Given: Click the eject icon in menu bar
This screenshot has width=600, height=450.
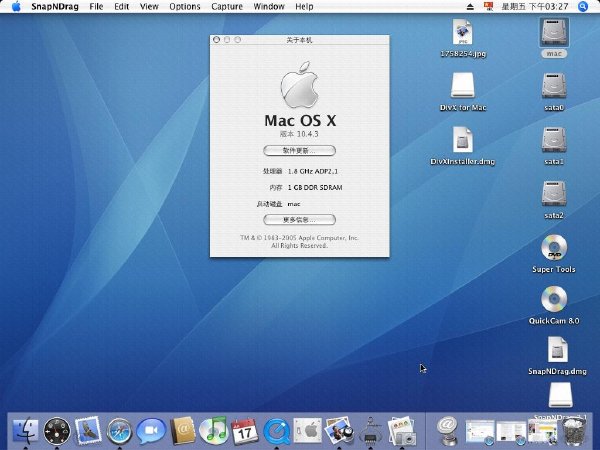Looking at the screenshot, I should (470, 7).
